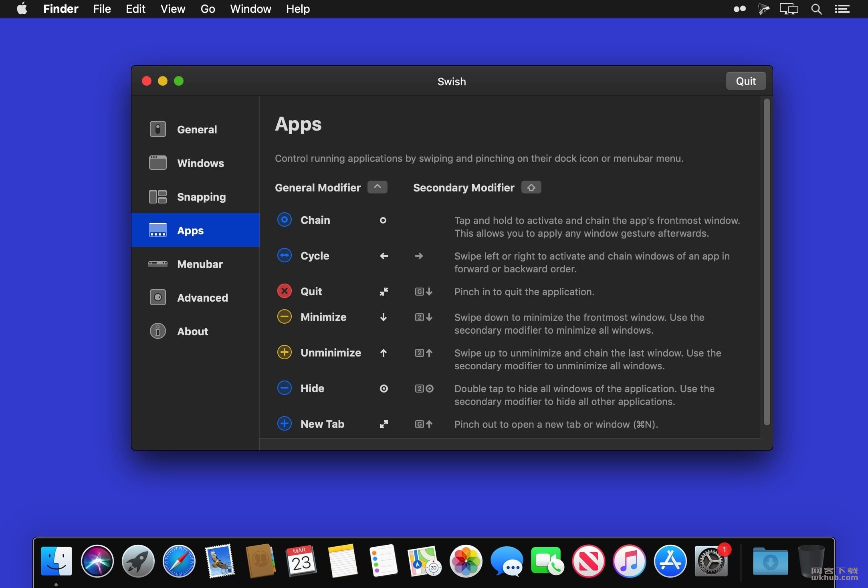
Task: Click the preferences window vertical scrollbar
Action: [767, 262]
